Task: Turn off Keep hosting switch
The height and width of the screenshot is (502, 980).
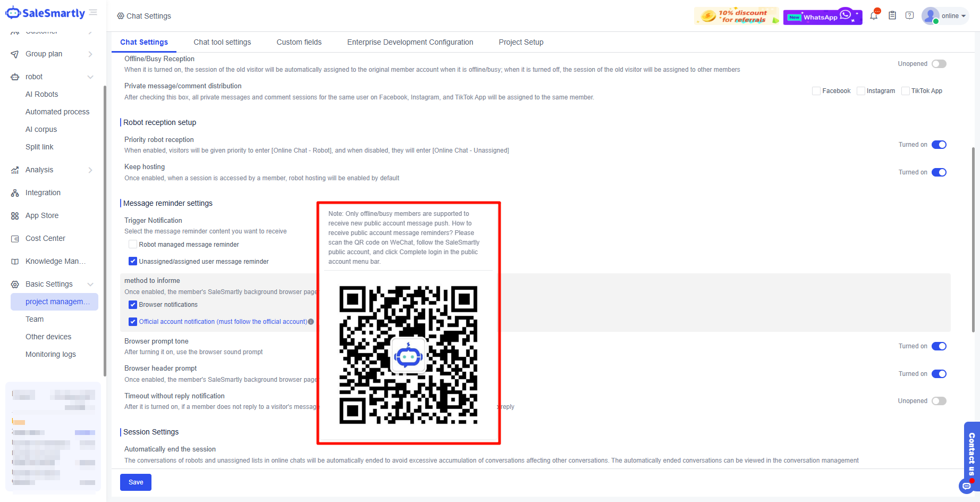Action: click(x=939, y=172)
